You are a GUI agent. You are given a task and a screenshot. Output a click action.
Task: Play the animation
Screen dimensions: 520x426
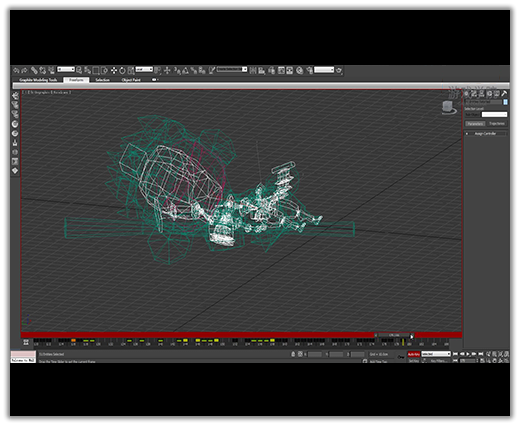tap(468, 354)
